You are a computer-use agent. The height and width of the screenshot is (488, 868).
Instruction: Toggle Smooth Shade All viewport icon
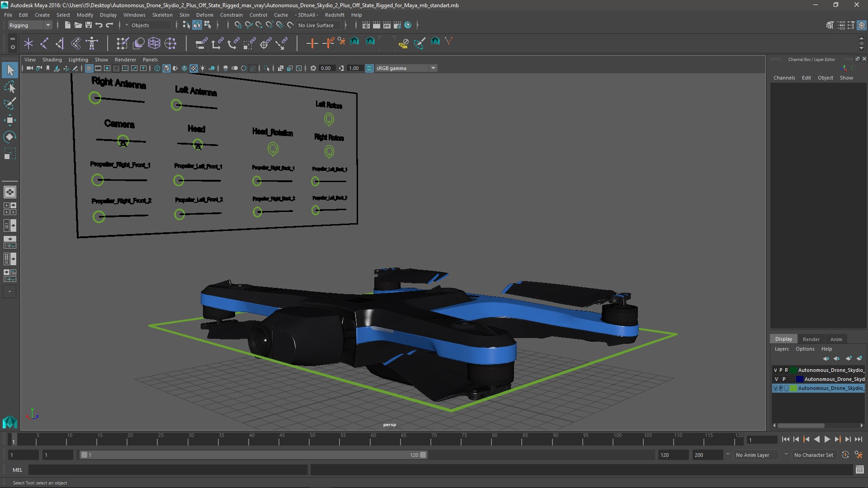[166, 68]
